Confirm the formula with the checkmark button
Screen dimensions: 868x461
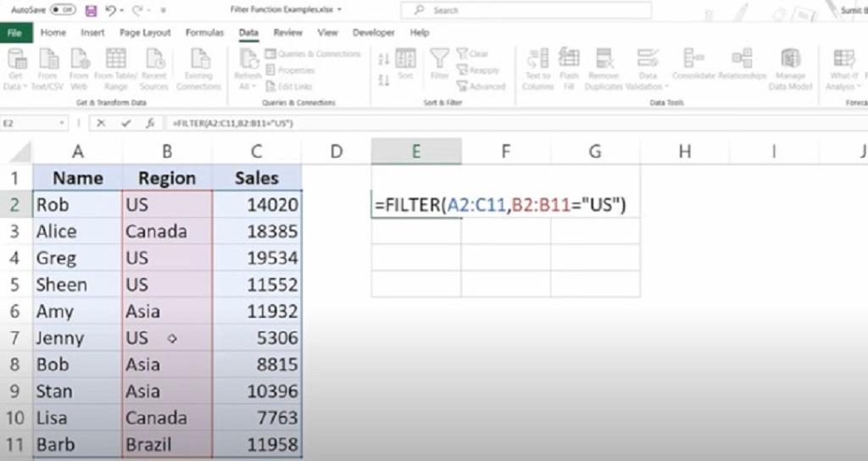pyautogui.click(x=125, y=124)
